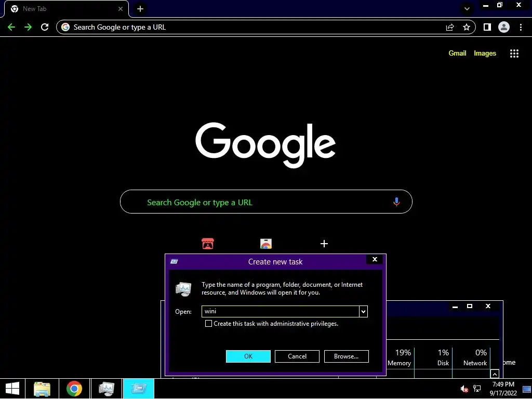
Task: Bookmark this tab with the star icon
Action: point(467,27)
